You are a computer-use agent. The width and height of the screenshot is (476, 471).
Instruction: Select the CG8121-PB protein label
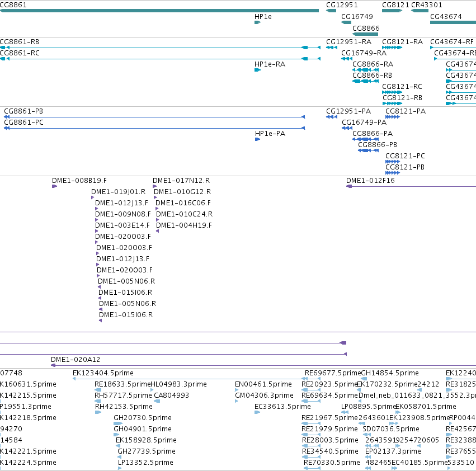(x=405, y=167)
